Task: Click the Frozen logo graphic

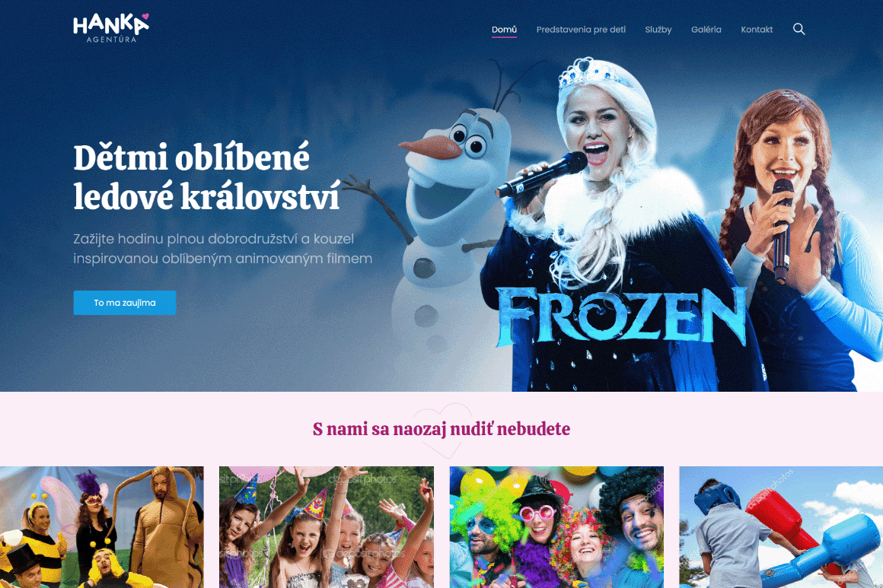Action: coord(621,316)
